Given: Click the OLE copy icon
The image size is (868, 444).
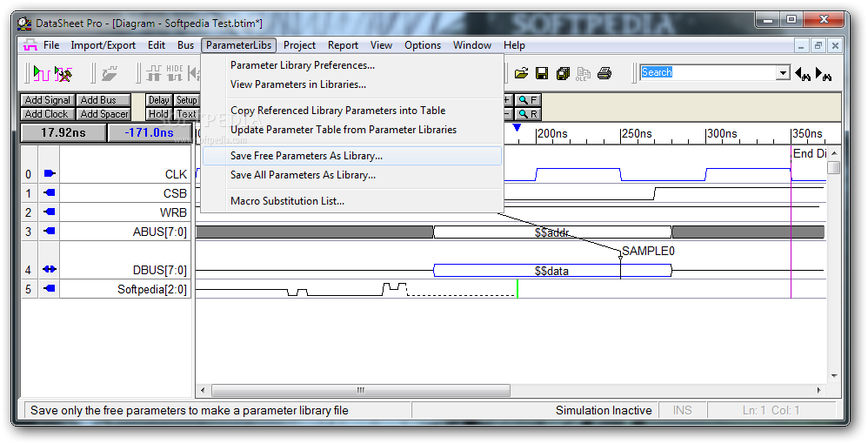Looking at the screenshot, I should (584, 74).
